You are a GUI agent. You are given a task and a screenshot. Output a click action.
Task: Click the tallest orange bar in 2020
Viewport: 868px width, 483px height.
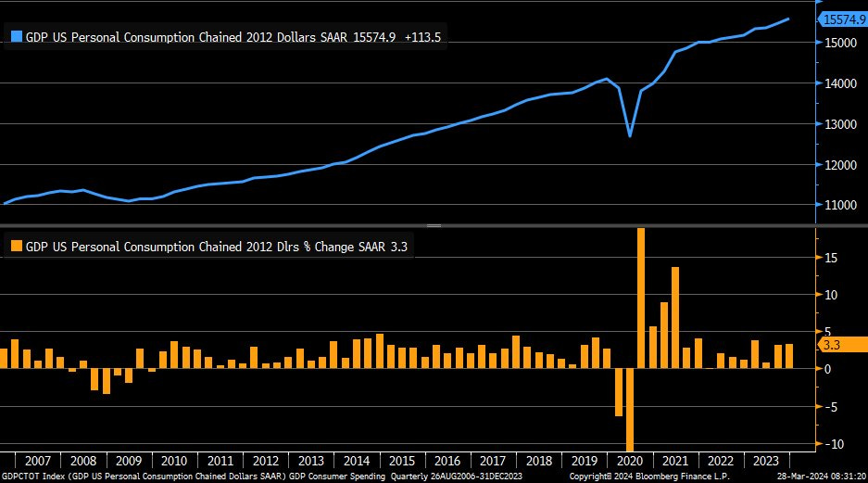[641, 297]
